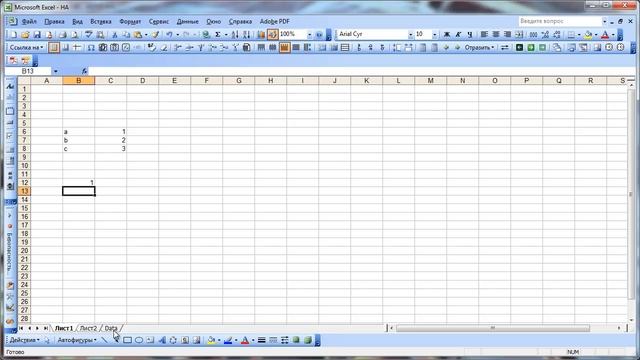Click the Merge and Center icon
Screen dimensions: 640x360
519,35
